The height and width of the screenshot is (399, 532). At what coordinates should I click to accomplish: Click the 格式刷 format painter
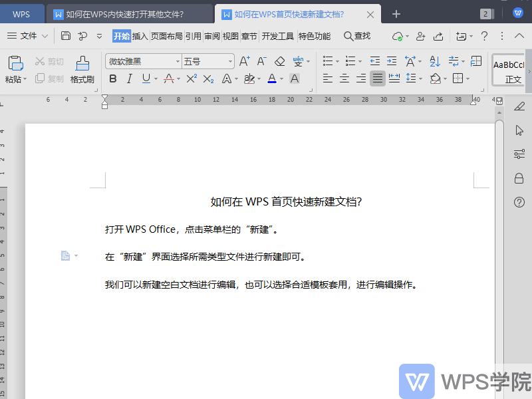pyautogui.click(x=82, y=70)
